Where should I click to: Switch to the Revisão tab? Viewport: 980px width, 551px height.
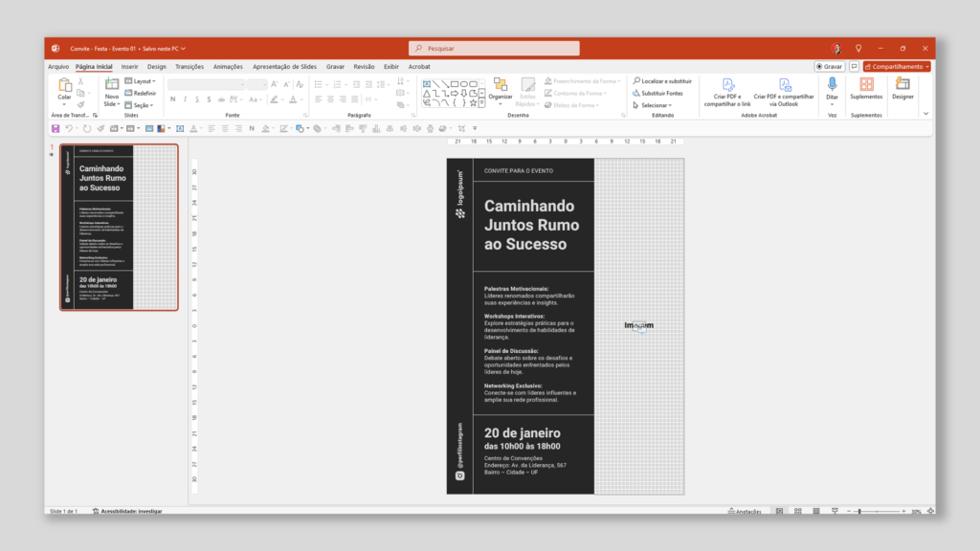point(364,66)
